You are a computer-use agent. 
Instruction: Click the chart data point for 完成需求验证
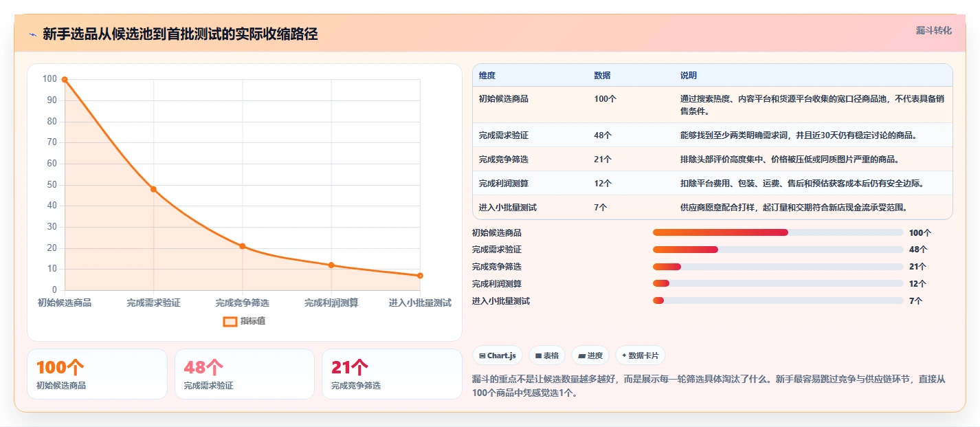153,189
